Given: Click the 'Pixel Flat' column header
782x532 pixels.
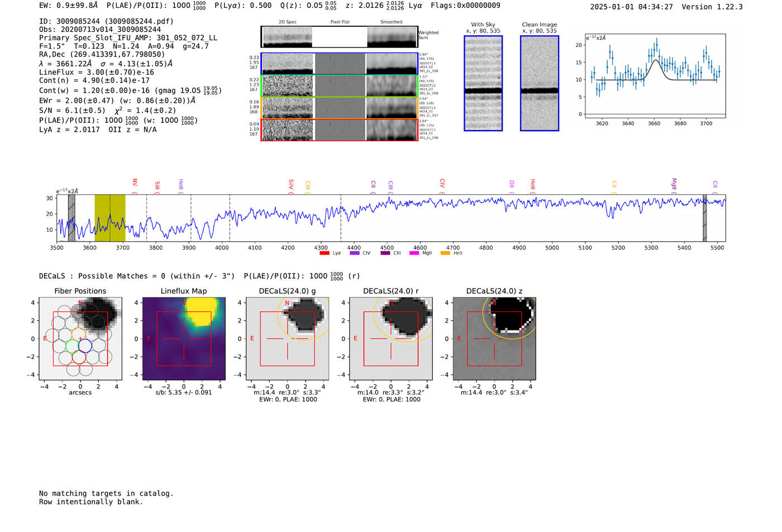Looking at the screenshot, I should pos(340,22).
